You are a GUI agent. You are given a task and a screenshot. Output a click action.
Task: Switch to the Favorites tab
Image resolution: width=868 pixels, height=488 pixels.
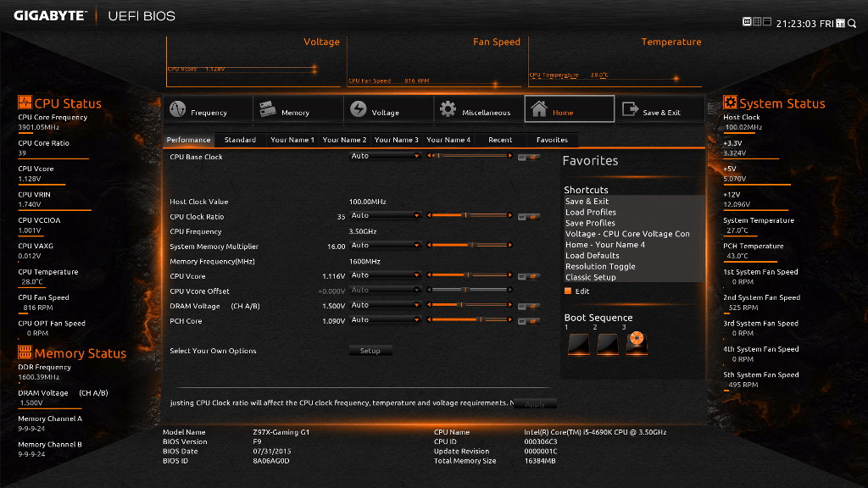pyautogui.click(x=552, y=140)
